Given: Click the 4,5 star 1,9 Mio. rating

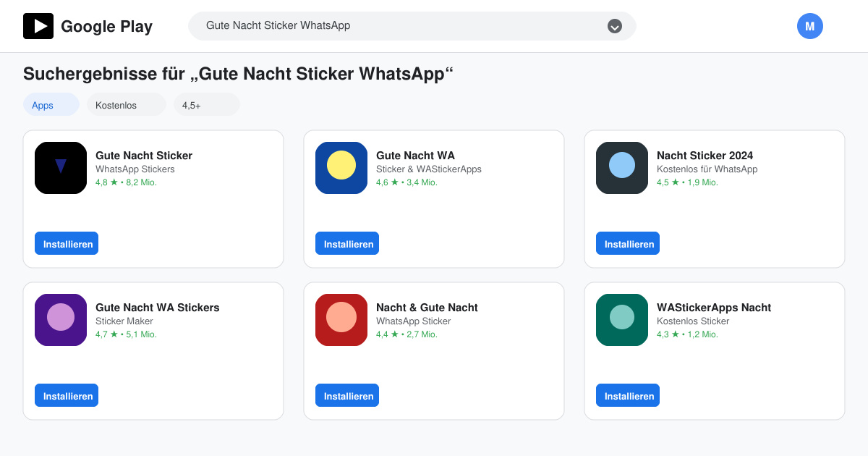Looking at the screenshot, I should (x=687, y=182).
